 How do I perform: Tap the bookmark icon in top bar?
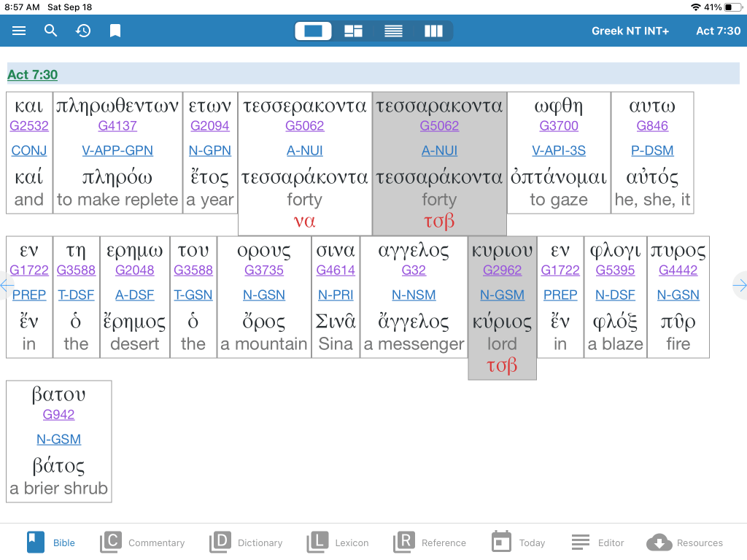tap(115, 31)
